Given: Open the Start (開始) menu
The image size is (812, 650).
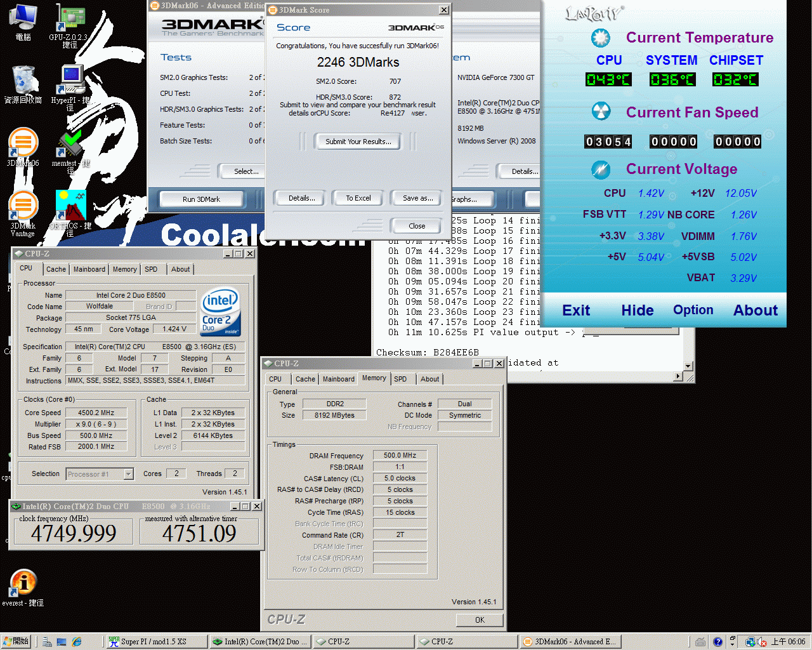Looking at the screenshot, I should click(16, 642).
